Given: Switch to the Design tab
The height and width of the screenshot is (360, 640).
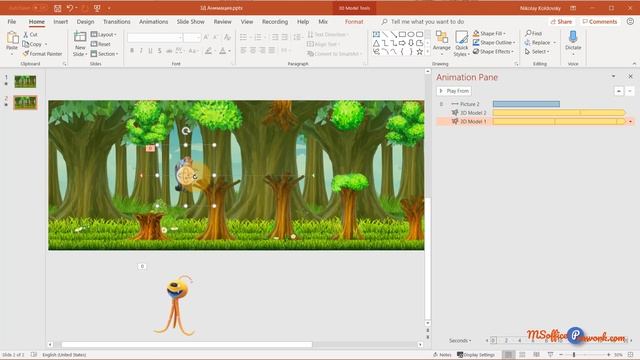Looking at the screenshot, I should (x=85, y=22).
